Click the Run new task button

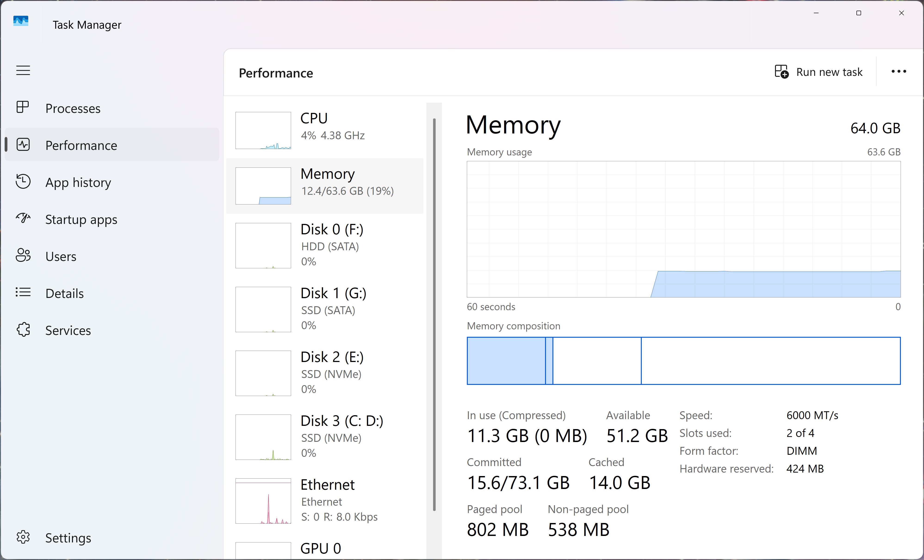[819, 72]
